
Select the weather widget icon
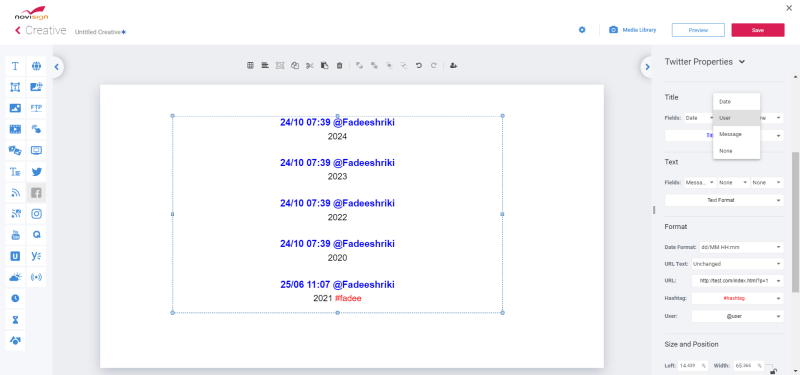pyautogui.click(x=15, y=277)
